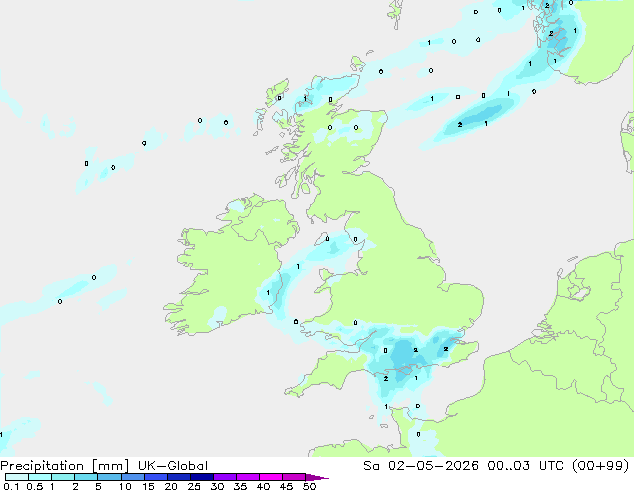The height and width of the screenshot is (490, 634).
Task: Click the '15' legend scale label
Action: click(x=148, y=486)
